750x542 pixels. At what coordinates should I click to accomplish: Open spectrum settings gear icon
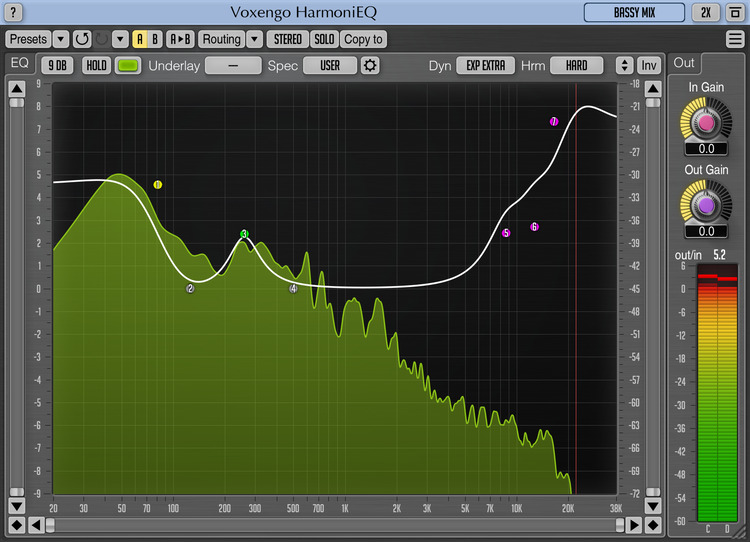[370, 66]
